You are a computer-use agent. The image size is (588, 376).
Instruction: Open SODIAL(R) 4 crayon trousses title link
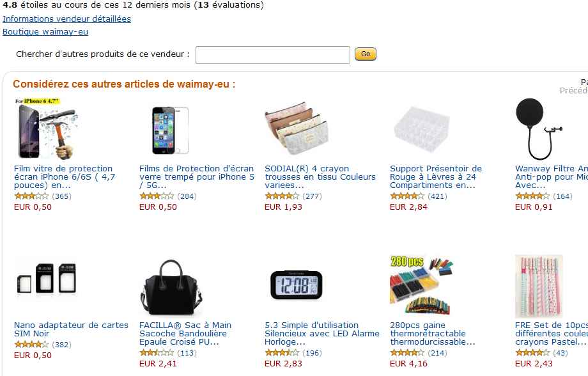[320, 176]
